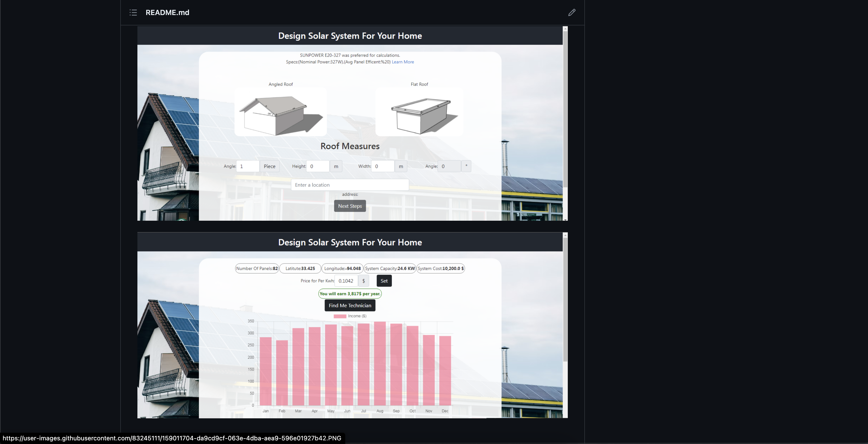Image resolution: width=868 pixels, height=444 pixels.
Task: Click the disabled Angle degrees field
Action: click(449, 166)
